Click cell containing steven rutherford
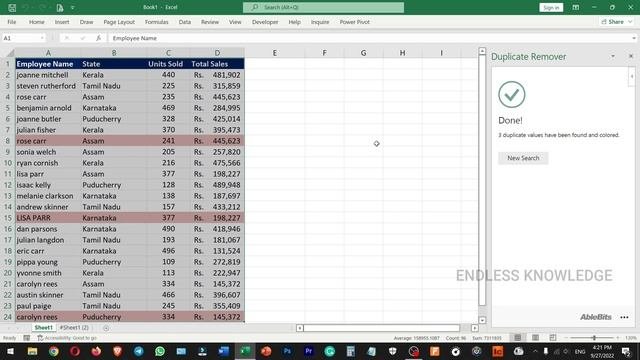The height and width of the screenshot is (360, 640). coord(48,86)
